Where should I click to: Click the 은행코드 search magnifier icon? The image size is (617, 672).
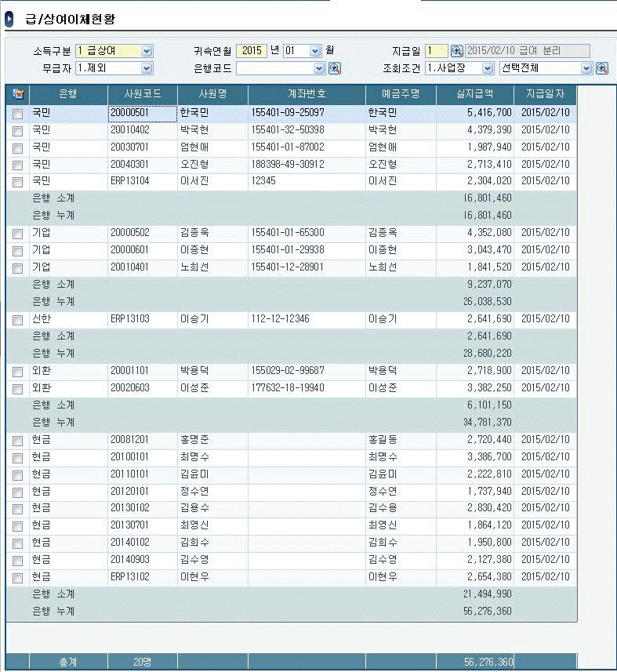pos(334,68)
